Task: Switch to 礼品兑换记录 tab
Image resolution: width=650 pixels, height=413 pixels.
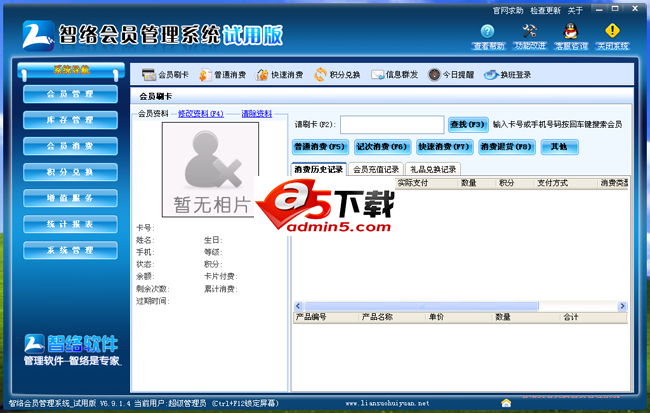Action: [x=433, y=169]
